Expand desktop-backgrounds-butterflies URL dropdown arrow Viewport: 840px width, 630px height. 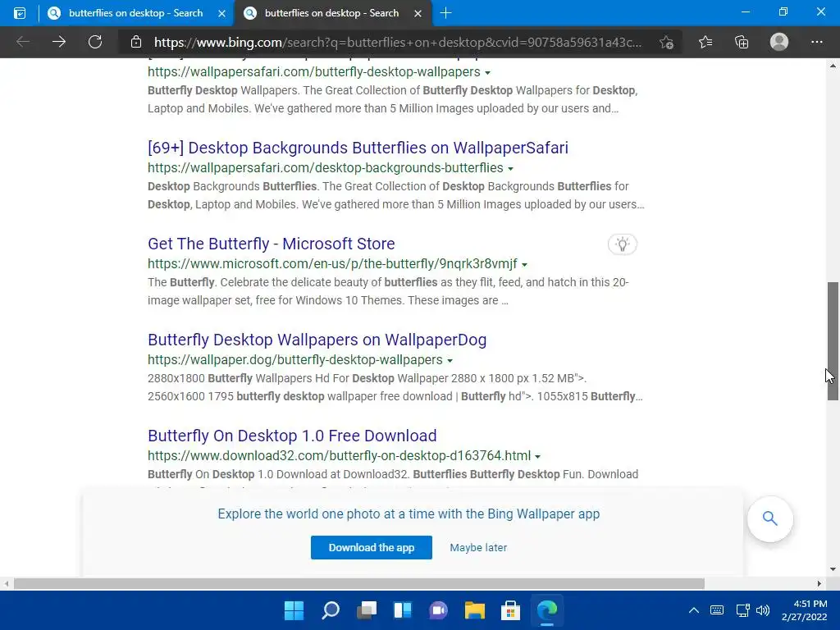tap(510, 169)
